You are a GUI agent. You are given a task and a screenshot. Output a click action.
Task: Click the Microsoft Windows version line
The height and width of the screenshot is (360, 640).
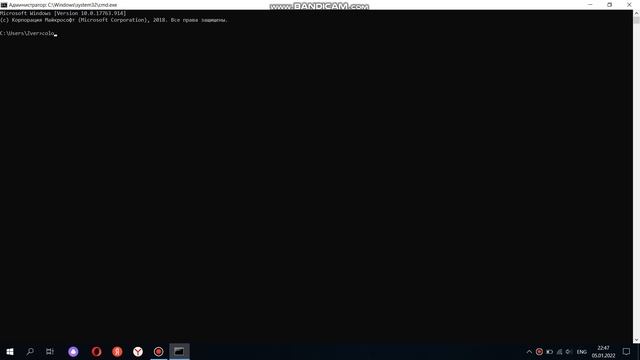(x=63, y=13)
